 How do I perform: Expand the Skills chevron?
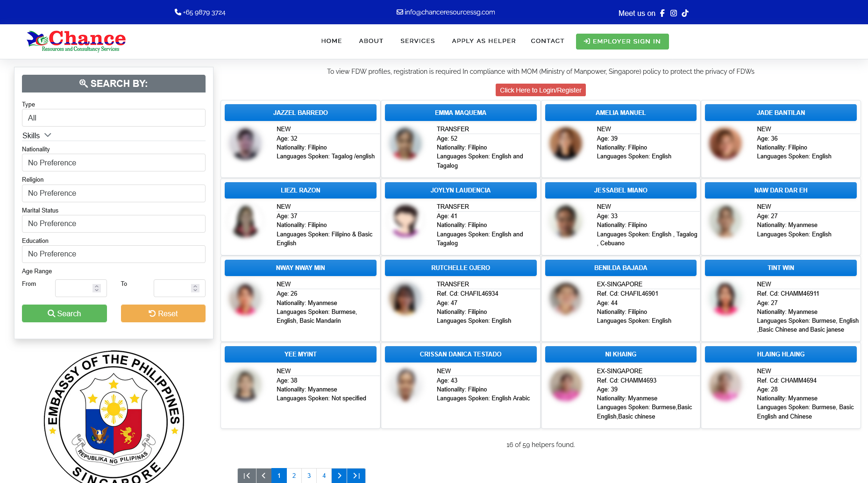[48, 135]
